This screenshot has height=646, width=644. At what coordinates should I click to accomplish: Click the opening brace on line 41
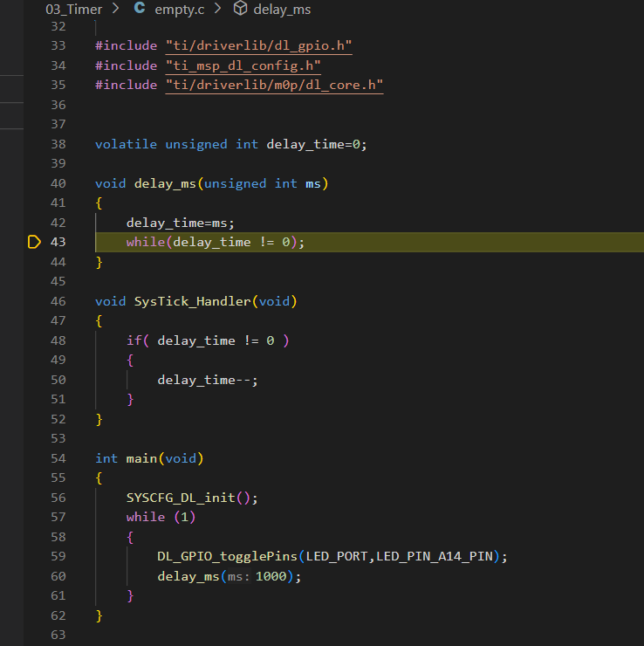[99, 203]
